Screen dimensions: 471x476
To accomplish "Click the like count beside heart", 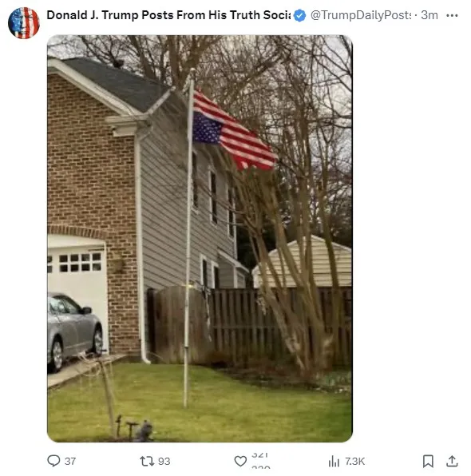I will click(x=260, y=461).
